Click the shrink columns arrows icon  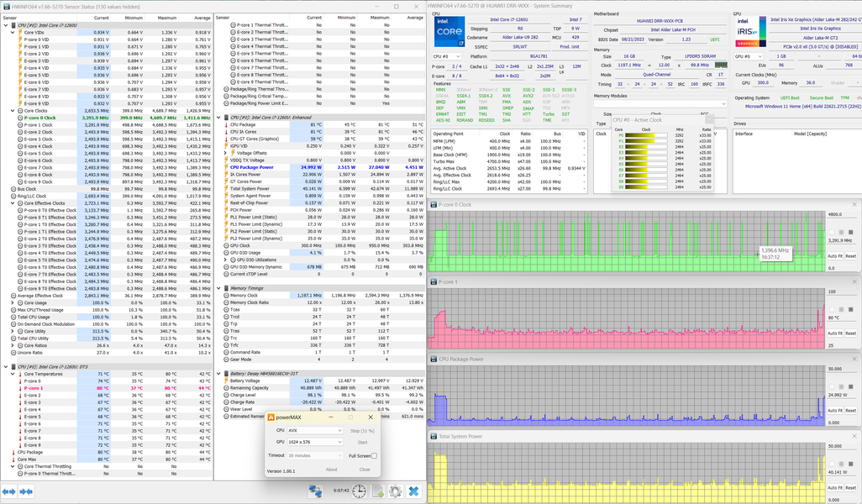pos(26,491)
